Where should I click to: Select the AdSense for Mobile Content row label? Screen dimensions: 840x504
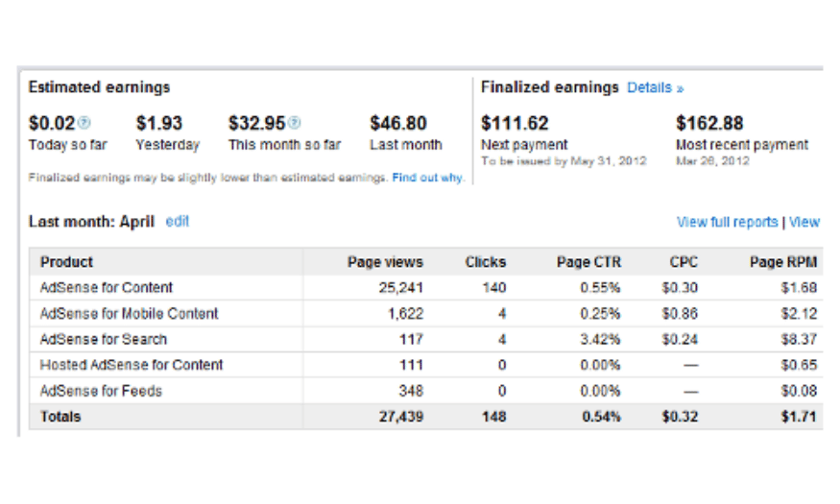pyautogui.click(x=129, y=313)
